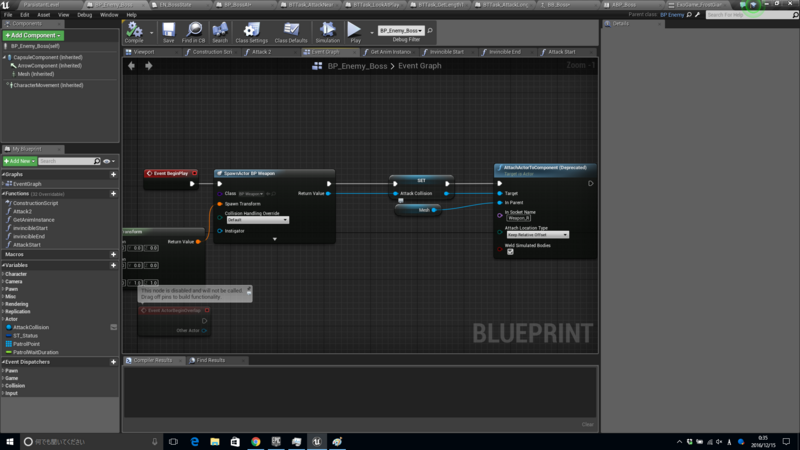
Task: Open compile options dropdown arrow
Action: 152,33
